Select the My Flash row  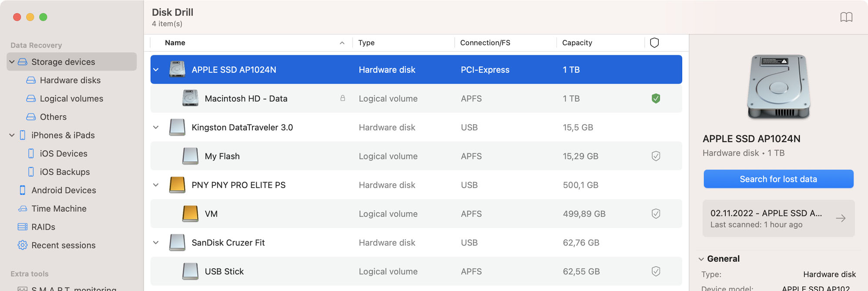pyautogui.click(x=416, y=156)
